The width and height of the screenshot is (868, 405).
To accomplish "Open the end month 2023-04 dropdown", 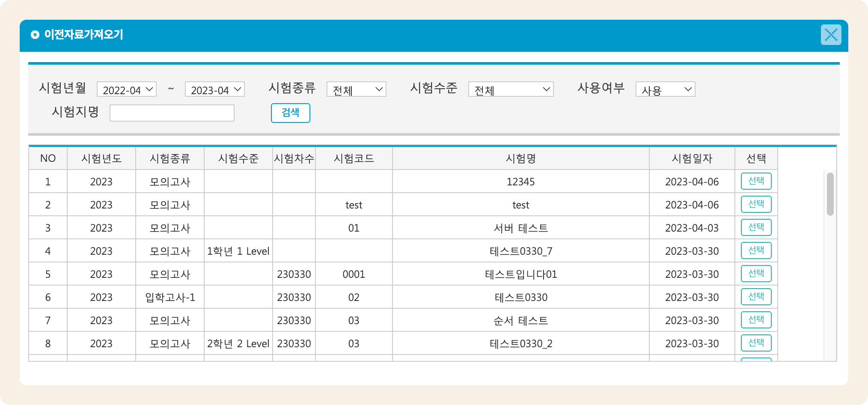I will [x=215, y=89].
